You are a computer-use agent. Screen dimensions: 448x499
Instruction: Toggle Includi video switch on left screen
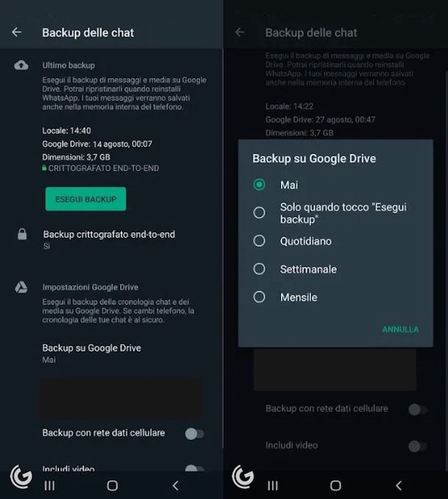tap(195, 468)
